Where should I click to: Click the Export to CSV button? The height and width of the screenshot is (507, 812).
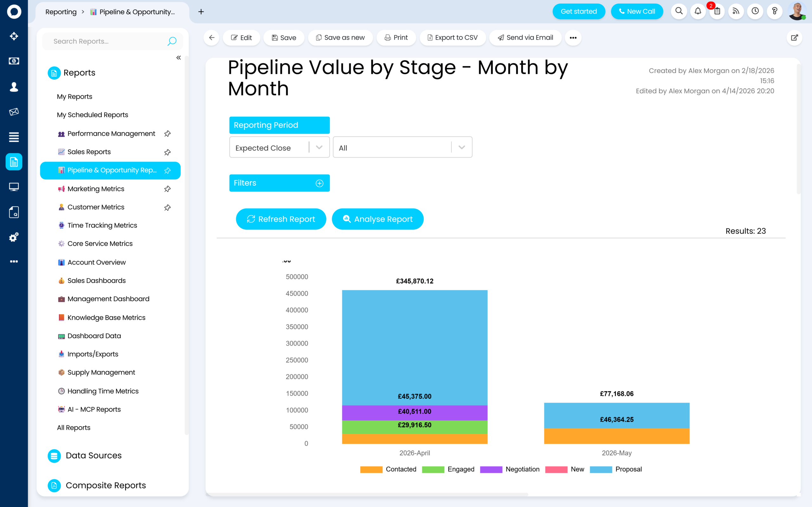pos(452,38)
